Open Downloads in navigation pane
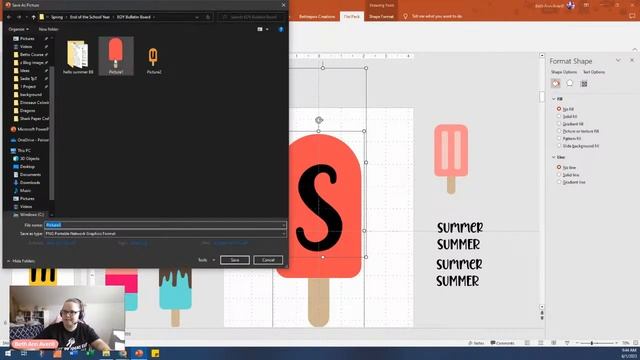Image resolution: width=640 pixels, height=360 pixels. [x=27, y=182]
